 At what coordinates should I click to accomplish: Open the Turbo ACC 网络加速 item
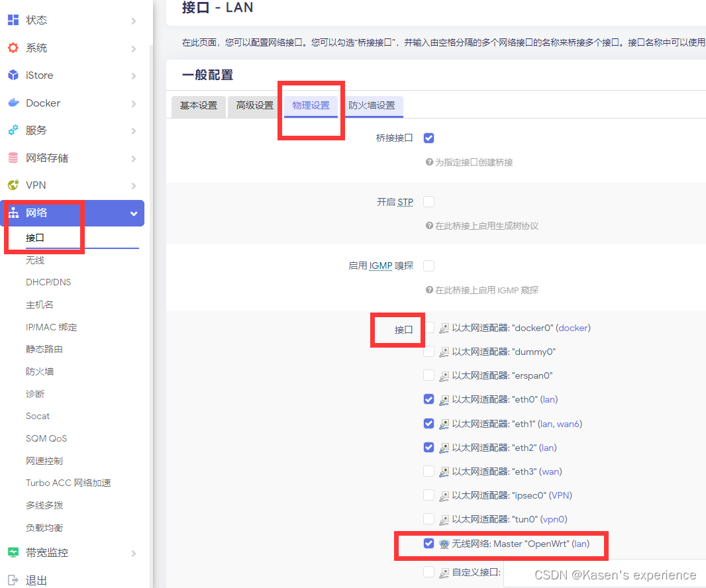pos(68,483)
